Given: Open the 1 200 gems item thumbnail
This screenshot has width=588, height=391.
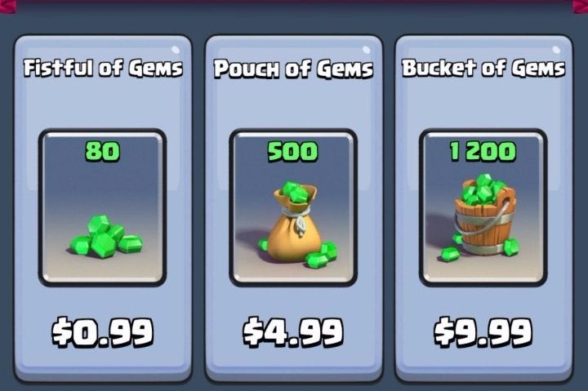Looking at the screenshot, I should click(483, 207).
